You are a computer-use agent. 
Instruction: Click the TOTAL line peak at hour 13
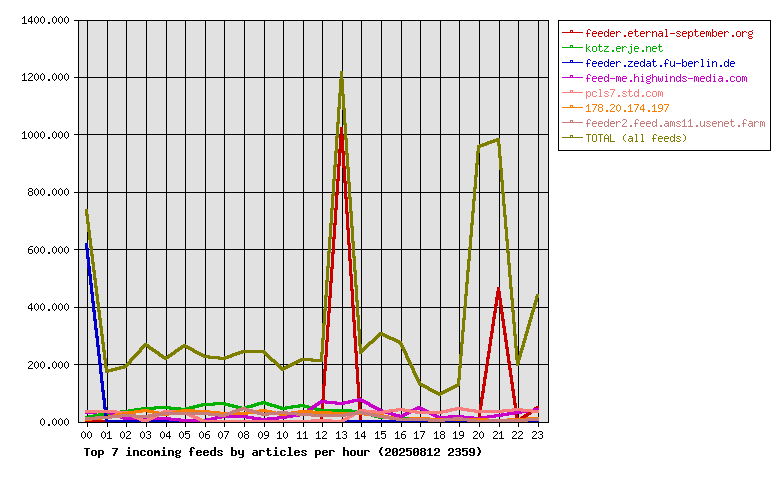coord(341,74)
